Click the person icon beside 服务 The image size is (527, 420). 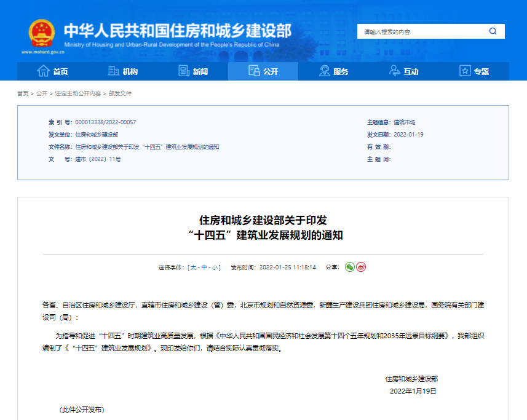325,71
